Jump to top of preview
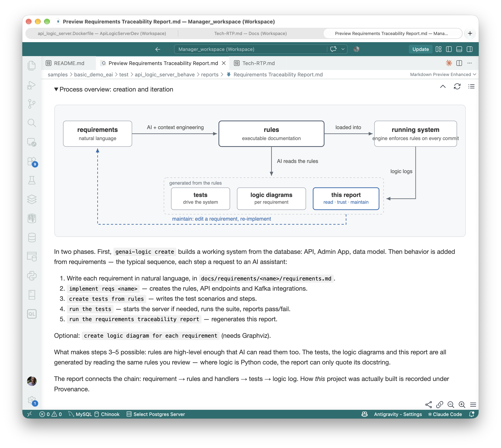Screen dimensions: 501x448 443,86
